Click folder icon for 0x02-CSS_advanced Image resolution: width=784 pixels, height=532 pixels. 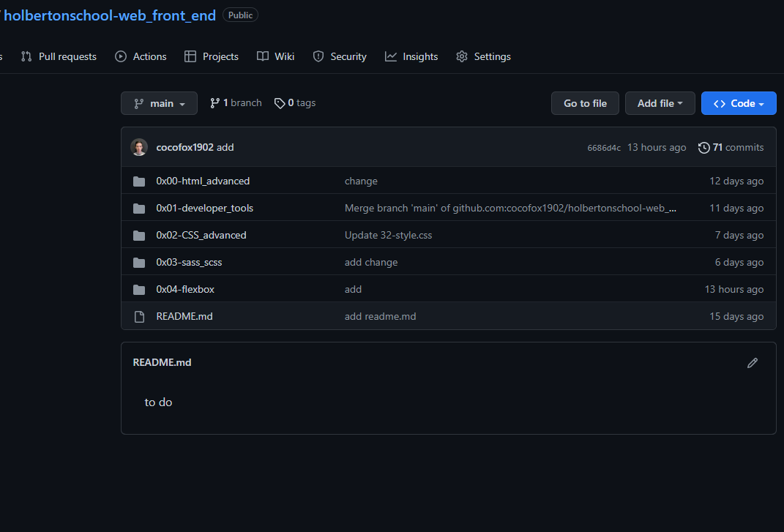139,235
